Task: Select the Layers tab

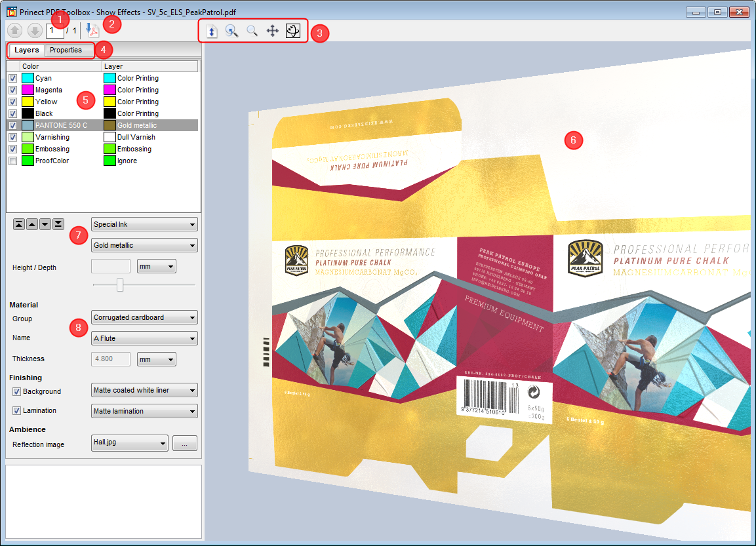Action: [x=27, y=50]
